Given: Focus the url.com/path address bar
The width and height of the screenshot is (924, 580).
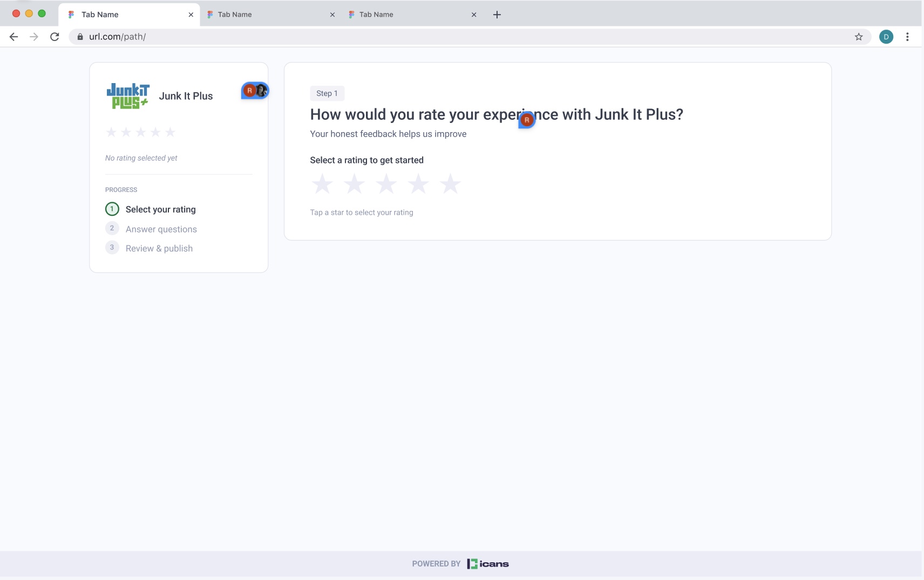Looking at the screenshot, I should click(x=470, y=37).
